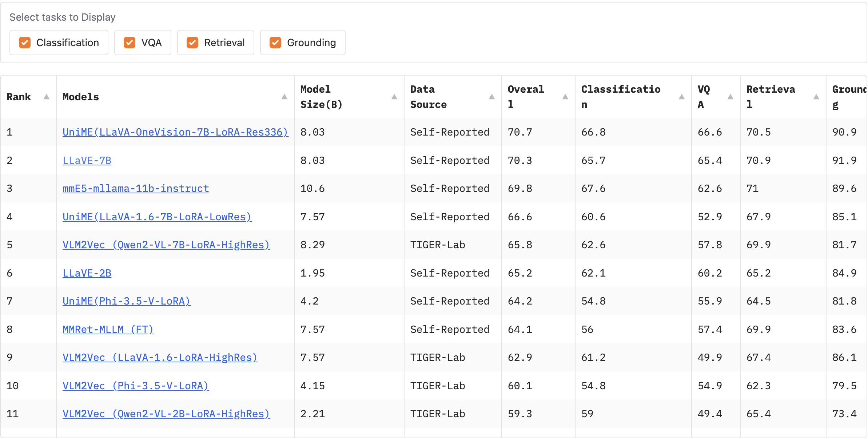Open the MMRet-MLLM (FT) model link
The width and height of the screenshot is (868, 439).
108,329
